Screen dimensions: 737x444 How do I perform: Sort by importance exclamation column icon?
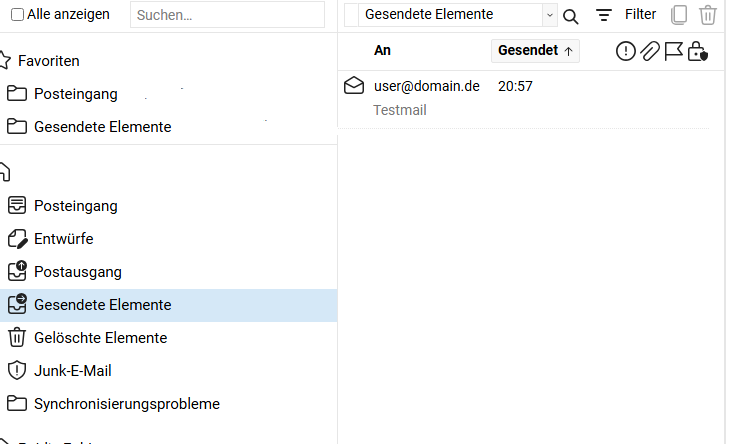pyautogui.click(x=626, y=51)
